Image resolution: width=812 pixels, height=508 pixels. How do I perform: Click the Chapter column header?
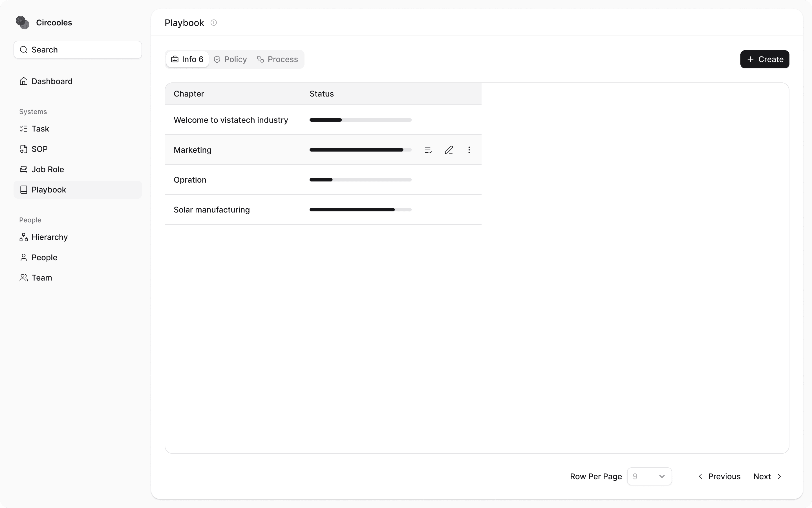pyautogui.click(x=189, y=94)
